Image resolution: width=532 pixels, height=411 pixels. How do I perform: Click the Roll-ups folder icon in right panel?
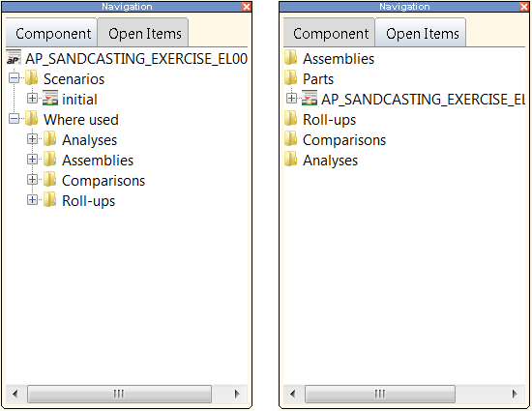[291, 119]
